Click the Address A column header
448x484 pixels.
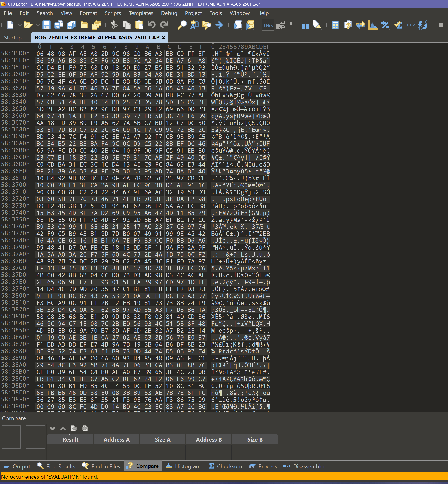(116, 440)
